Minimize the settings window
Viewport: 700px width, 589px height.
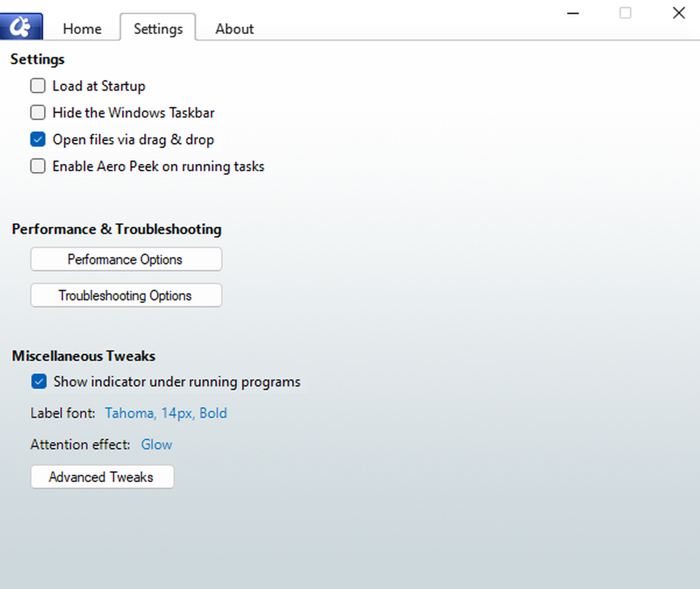pos(573,13)
